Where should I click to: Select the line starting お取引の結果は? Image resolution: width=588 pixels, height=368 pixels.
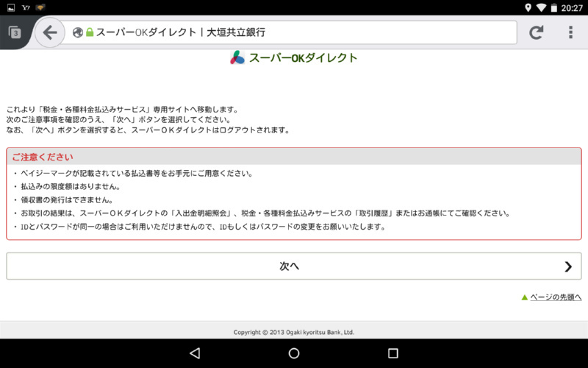(265, 213)
